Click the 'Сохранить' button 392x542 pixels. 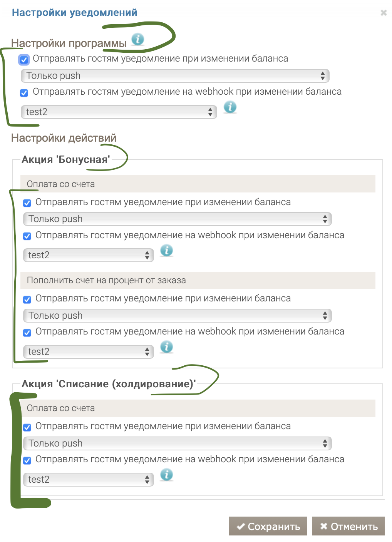[268, 526]
